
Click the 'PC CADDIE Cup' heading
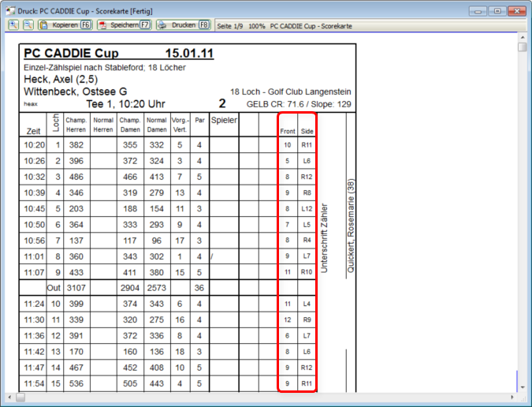(x=71, y=54)
